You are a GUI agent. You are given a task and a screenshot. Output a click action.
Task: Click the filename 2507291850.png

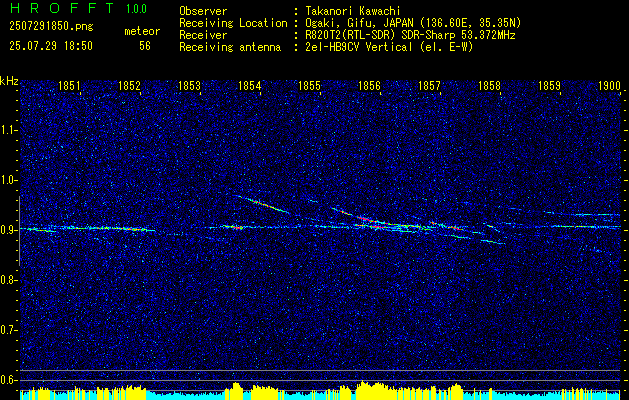(51, 26)
